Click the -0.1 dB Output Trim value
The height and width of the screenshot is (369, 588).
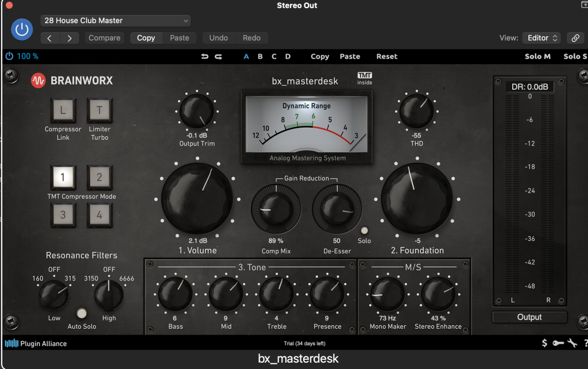[197, 136]
